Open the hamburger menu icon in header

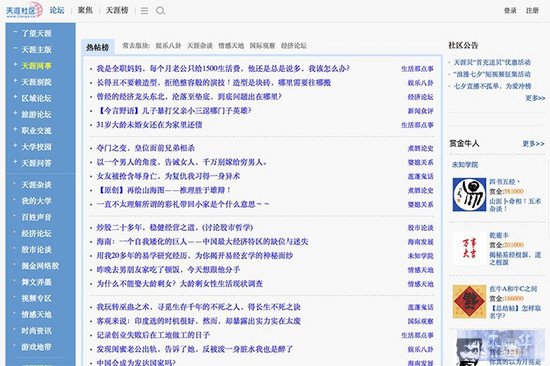click(x=145, y=11)
